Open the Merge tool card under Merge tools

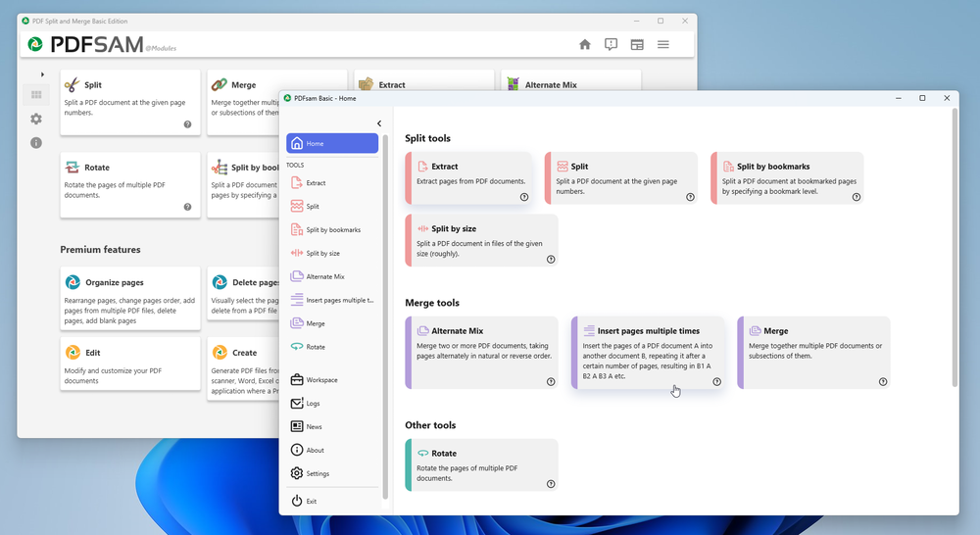coord(813,352)
